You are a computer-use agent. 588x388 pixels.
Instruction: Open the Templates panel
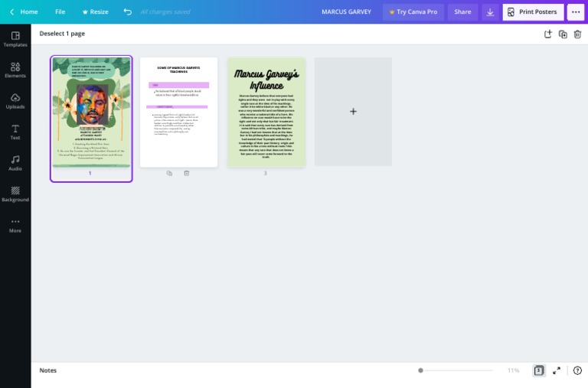point(15,39)
